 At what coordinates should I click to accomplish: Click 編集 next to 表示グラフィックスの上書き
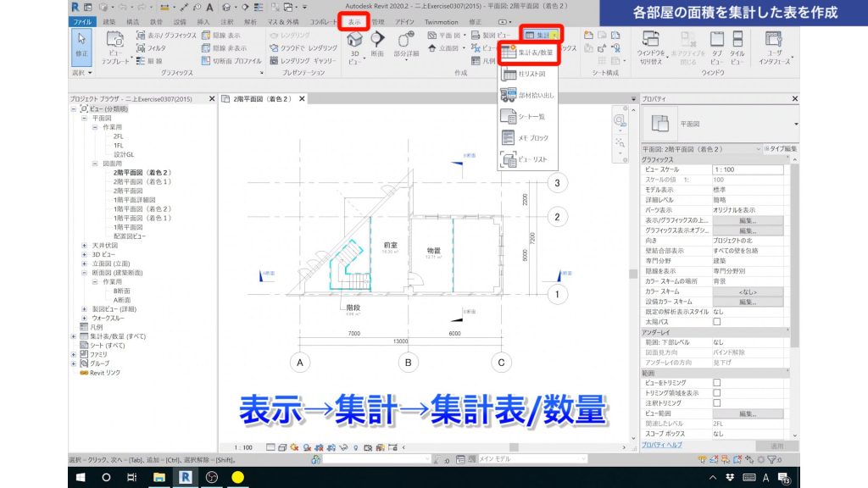[749, 221]
